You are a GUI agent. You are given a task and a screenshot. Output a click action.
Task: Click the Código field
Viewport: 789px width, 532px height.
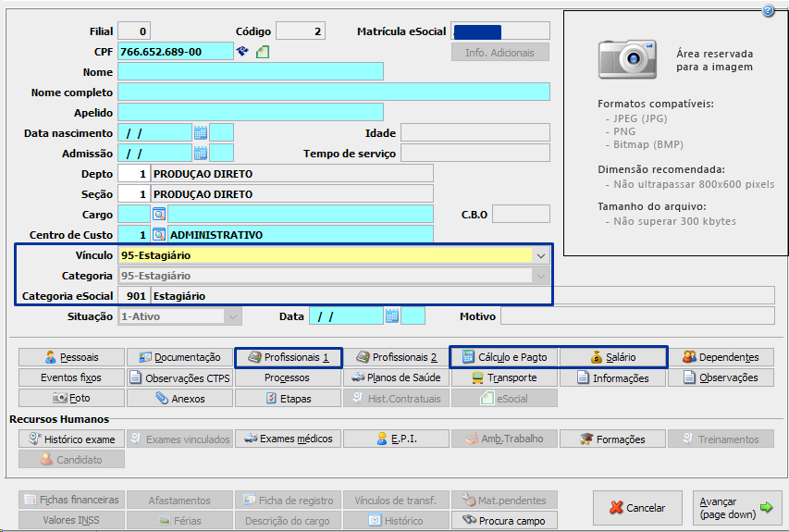[301, 31]
